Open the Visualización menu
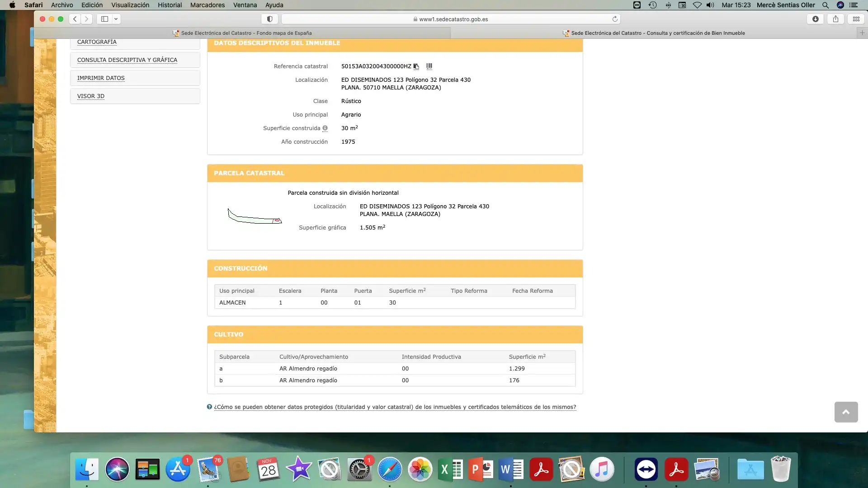 130,5
